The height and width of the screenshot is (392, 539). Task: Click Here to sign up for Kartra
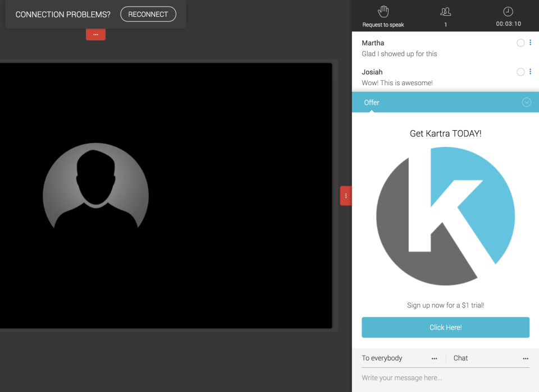click(445, 327)
